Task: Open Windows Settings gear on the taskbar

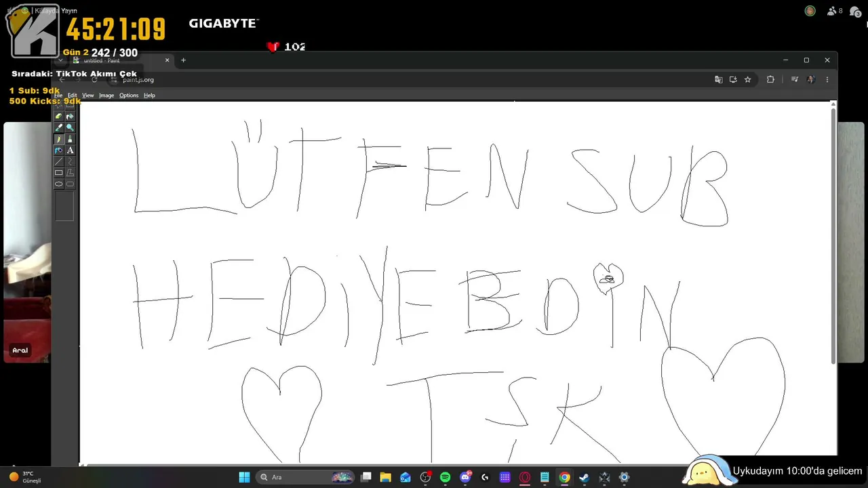Action: click(x=625, y=477)
